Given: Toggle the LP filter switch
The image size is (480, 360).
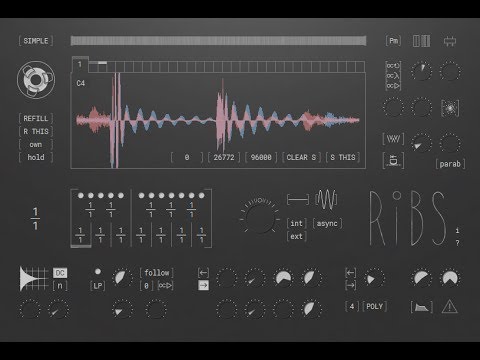Looking at the screenshot, I should click(x=98, y=286).
